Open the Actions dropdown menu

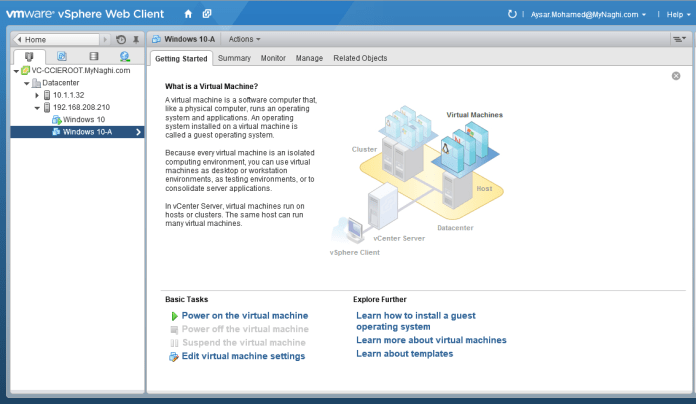tap(244, 39)
